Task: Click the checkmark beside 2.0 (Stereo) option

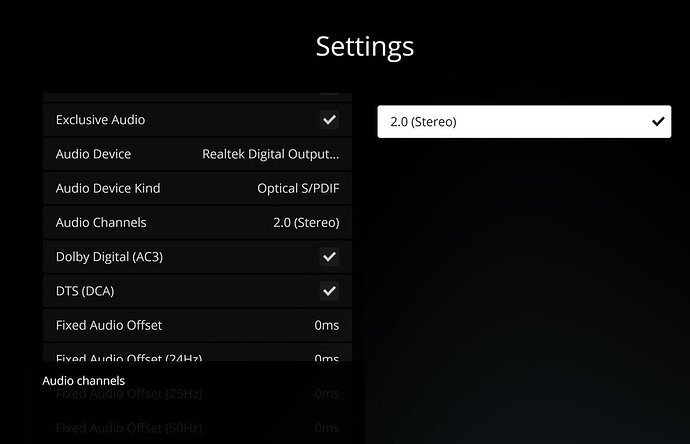Action: click(658, 121)
